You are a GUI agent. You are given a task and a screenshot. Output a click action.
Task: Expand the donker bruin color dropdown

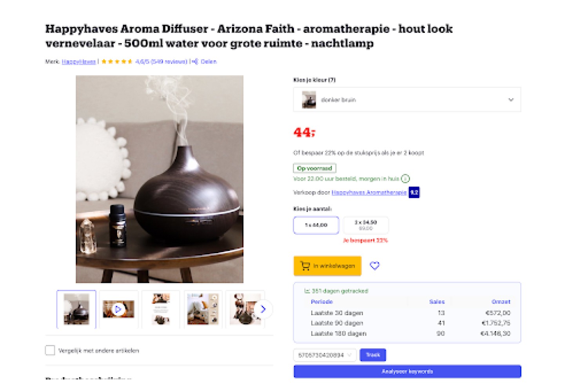[x=407, y=100]
